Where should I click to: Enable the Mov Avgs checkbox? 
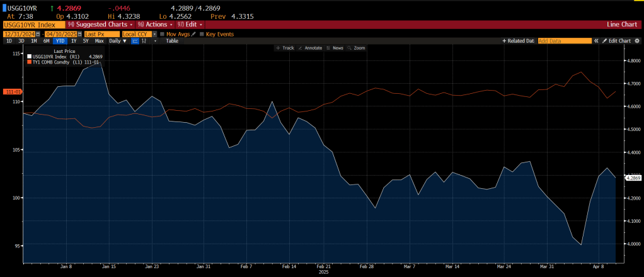click(162, 34)
